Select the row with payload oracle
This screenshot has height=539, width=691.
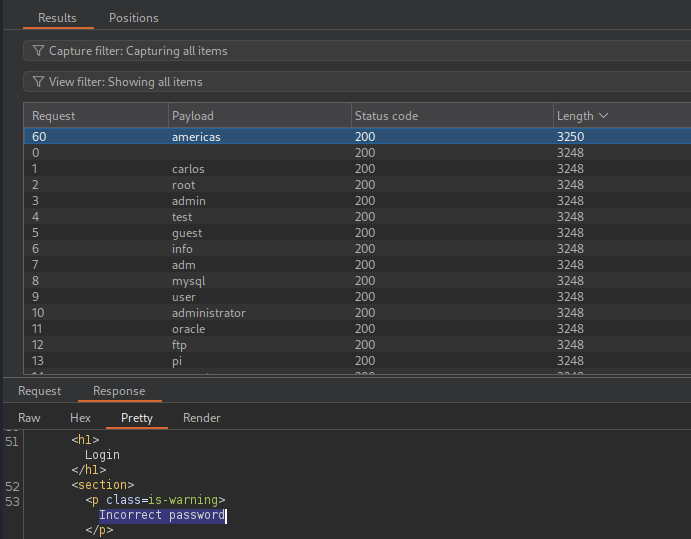(x=357, y=329)
